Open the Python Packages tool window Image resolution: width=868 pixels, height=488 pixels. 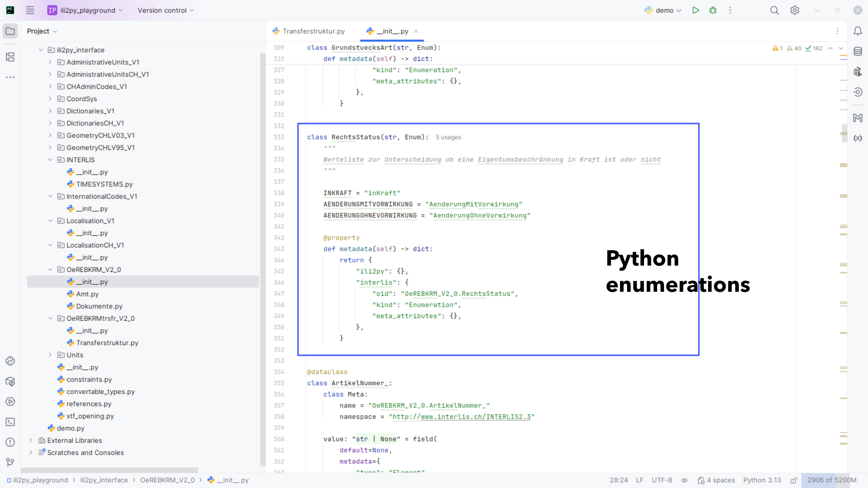click(10, 381)
